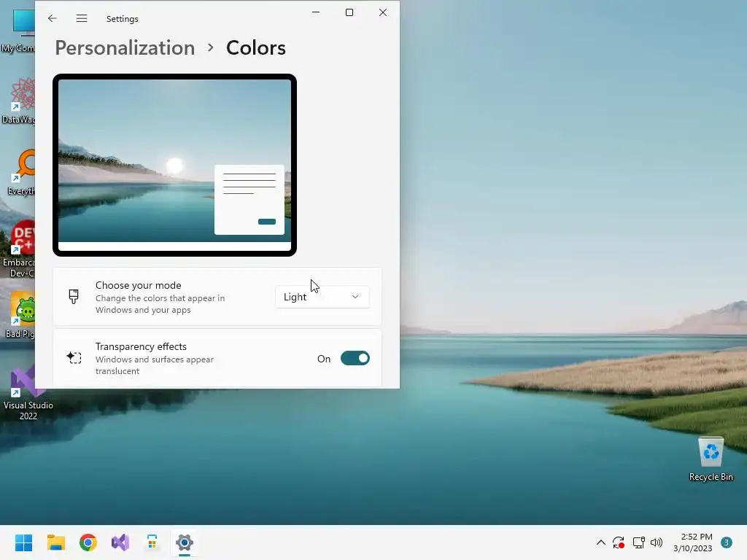Select the Recycle Bin desktop icon
This screenshot has height=560, width=747.
pos(711,459)
